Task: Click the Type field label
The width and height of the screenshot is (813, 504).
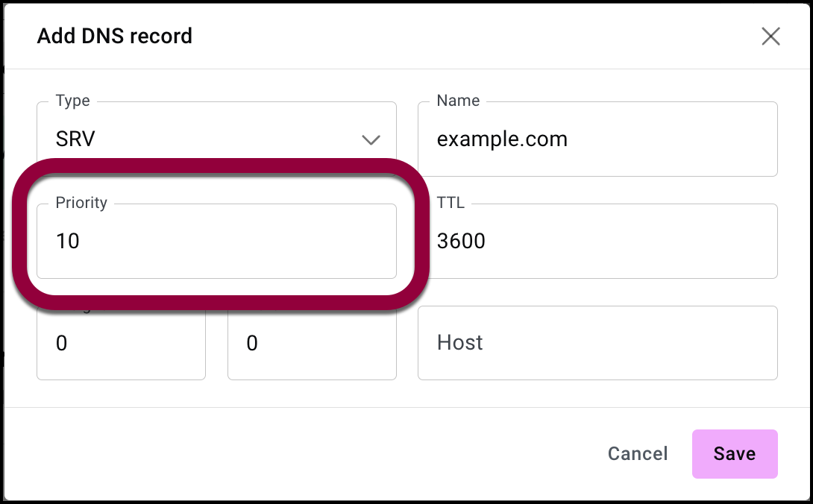Action: point(72,101)
